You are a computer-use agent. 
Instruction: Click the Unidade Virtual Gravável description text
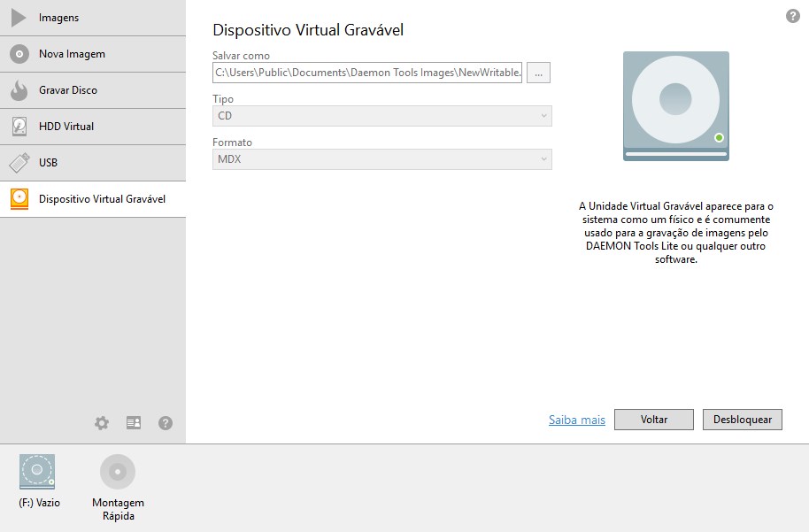pyautogui.click(x=676, y=233)
